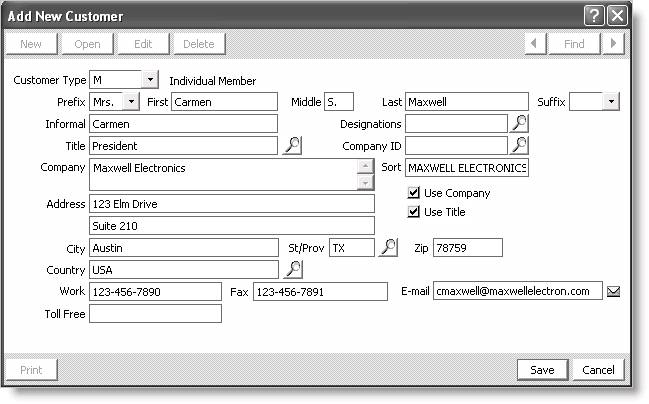
Task: Click the Work phone field
Action: (x=155, y=291)
